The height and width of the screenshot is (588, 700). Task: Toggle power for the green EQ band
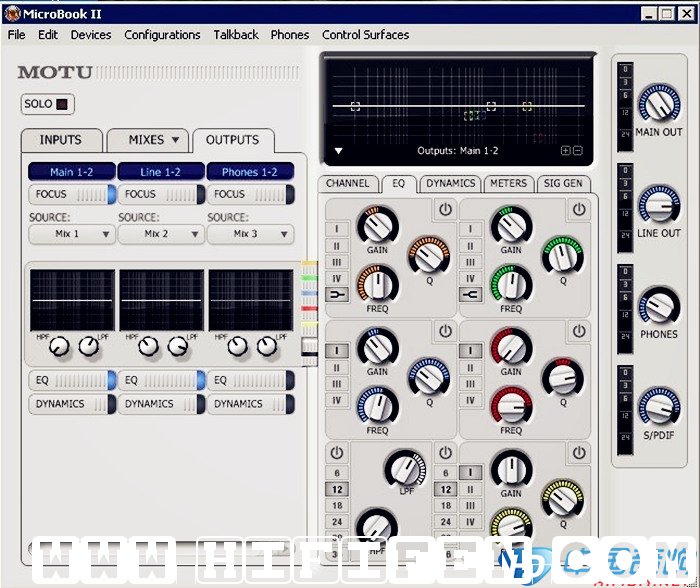[x=579, y=209]
